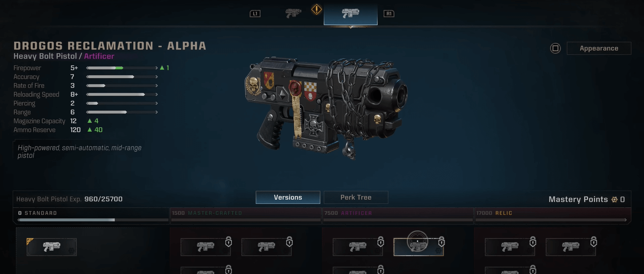644x274 pixels.
Task: Select the active weapon tab at top
Action: pyautogui.click(x=351, y=13)
